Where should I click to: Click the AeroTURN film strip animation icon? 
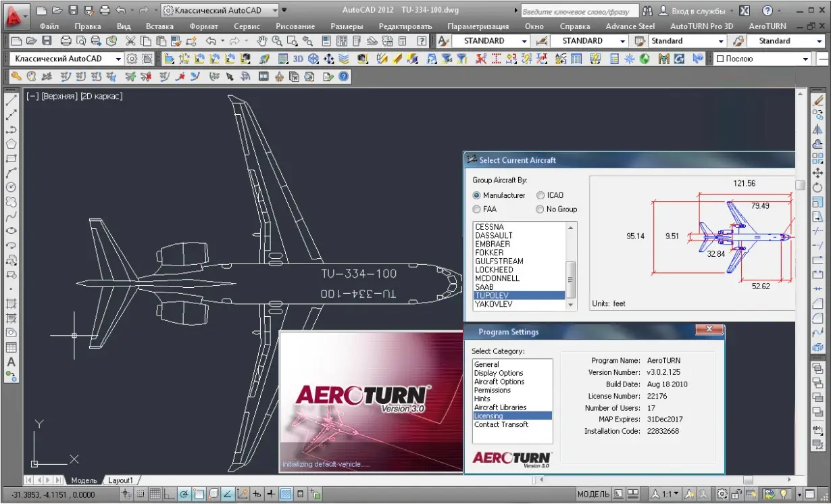coord(263,76)
